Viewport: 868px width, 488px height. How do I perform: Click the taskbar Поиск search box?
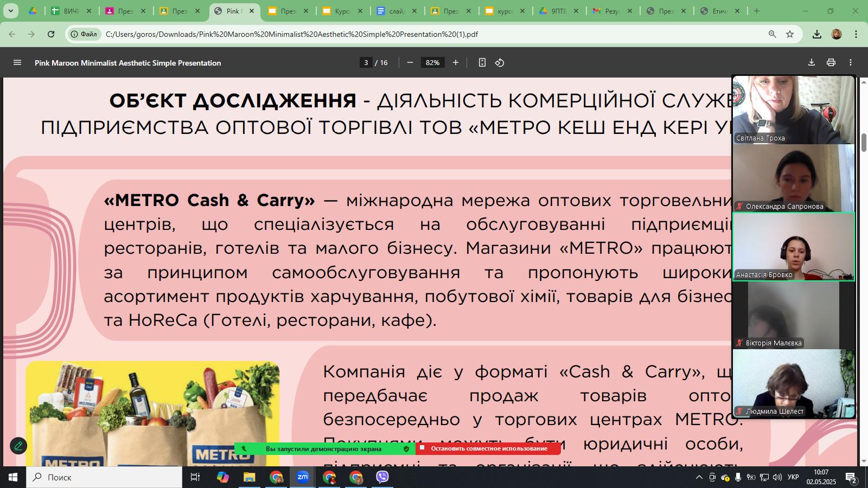(104, 477)
